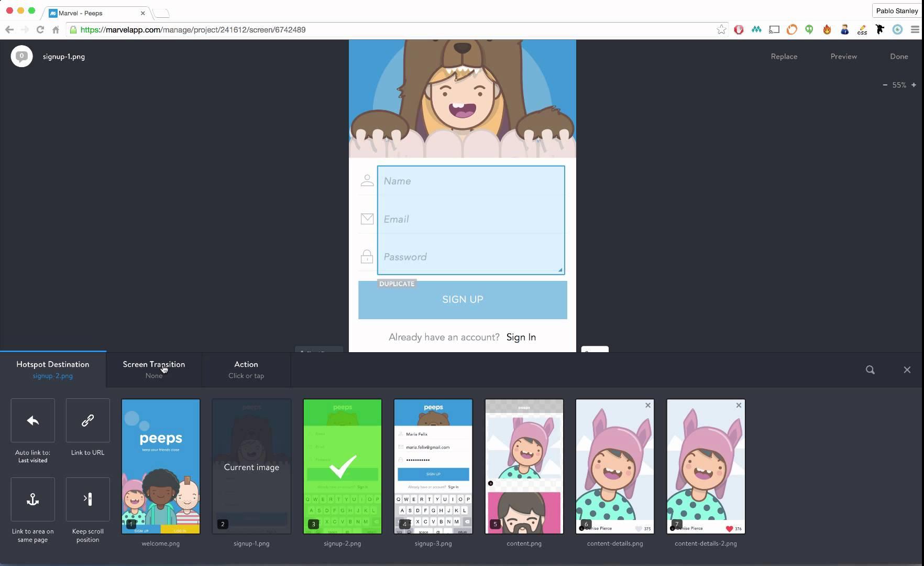
Task: Click the SIGN UP button on canvas
Action: (x=463, y=300)
